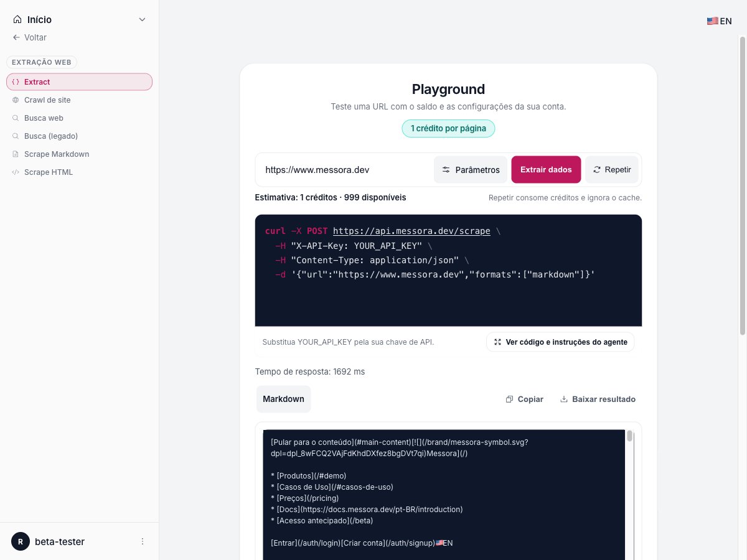
Task: Click the 1 crédito por página badge
Action: coord(448,129)
